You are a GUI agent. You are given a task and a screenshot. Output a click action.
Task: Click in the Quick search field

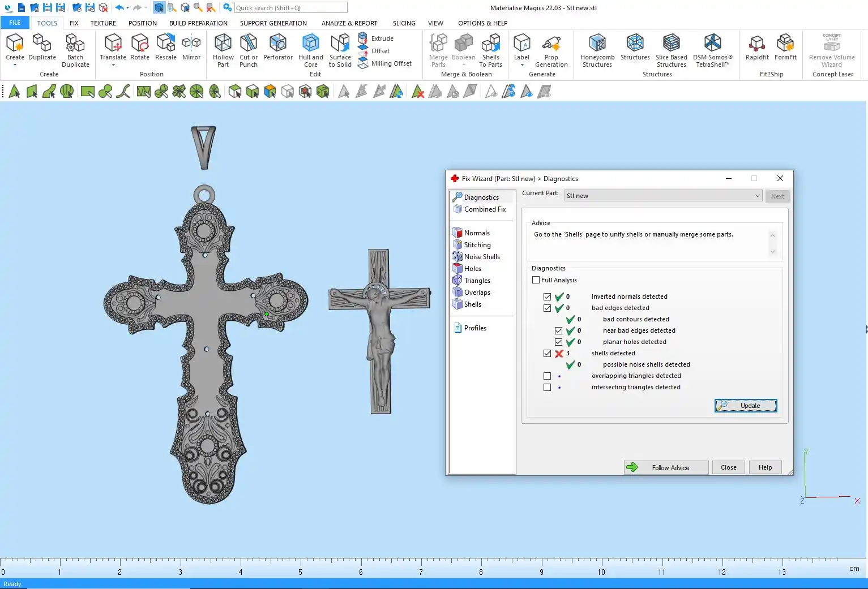point(290,8)
